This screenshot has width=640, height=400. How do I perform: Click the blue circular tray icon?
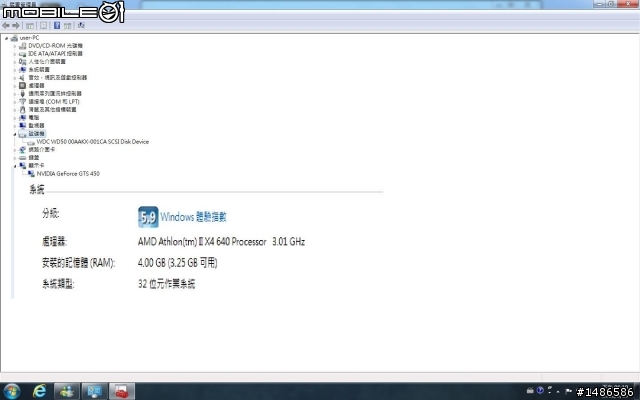click(540, 391)
